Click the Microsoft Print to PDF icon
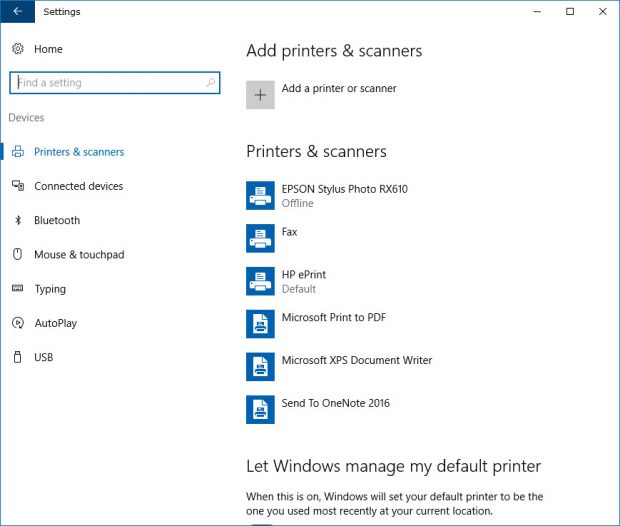Viewport: 620px width, 526px height. [260, 324]
